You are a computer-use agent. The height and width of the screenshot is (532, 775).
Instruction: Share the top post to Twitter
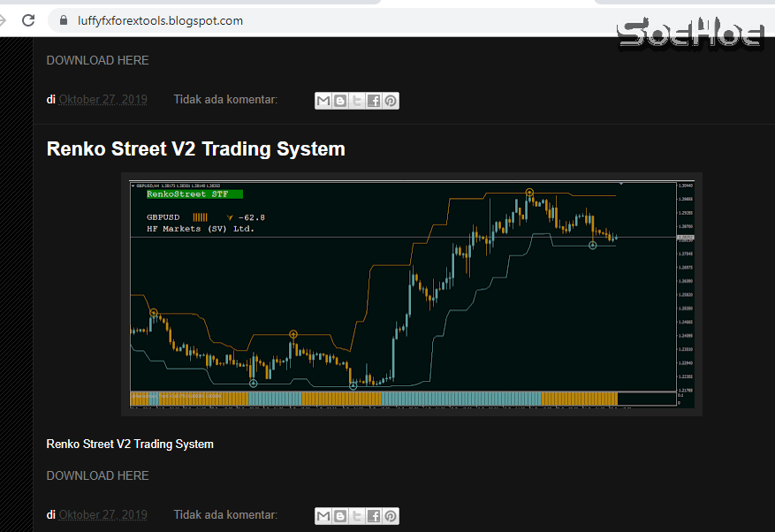(357, 100)
